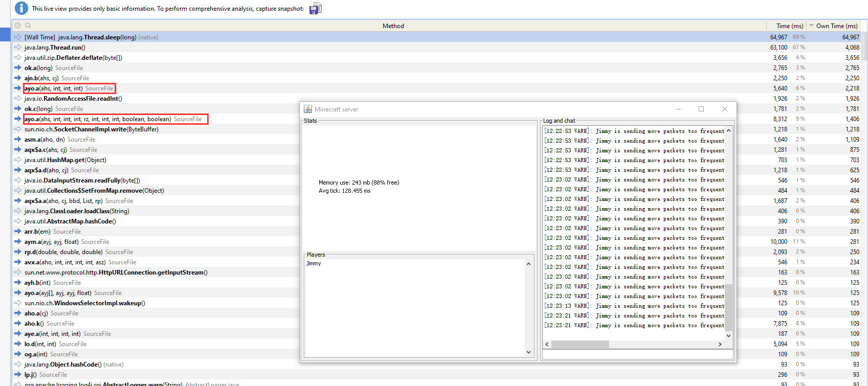868x386 pixels.
Task: Open the settings gear in the method table header
Action: (18, 26)
